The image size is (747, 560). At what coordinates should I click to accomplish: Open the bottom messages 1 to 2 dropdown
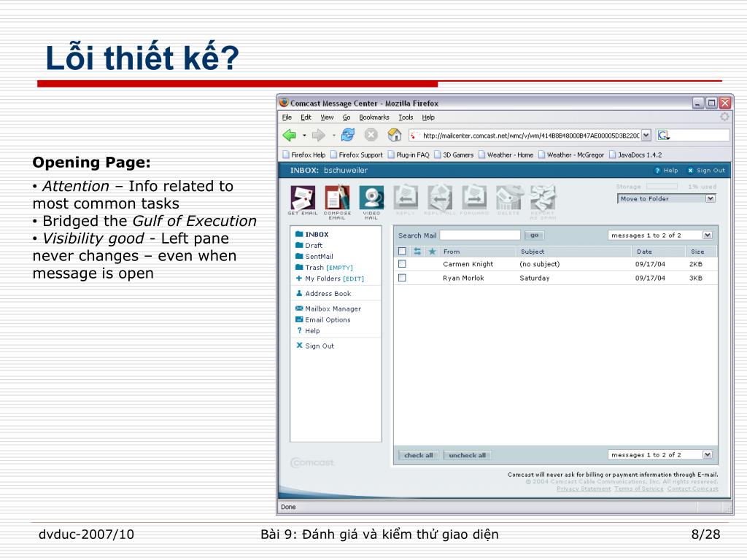click(x=660, y=455)
